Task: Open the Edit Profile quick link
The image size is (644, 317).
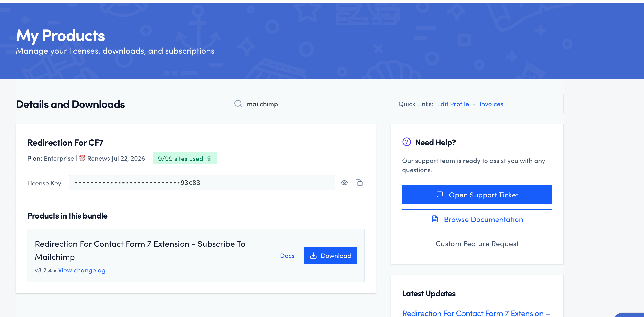Action: (x=453, y=104)
